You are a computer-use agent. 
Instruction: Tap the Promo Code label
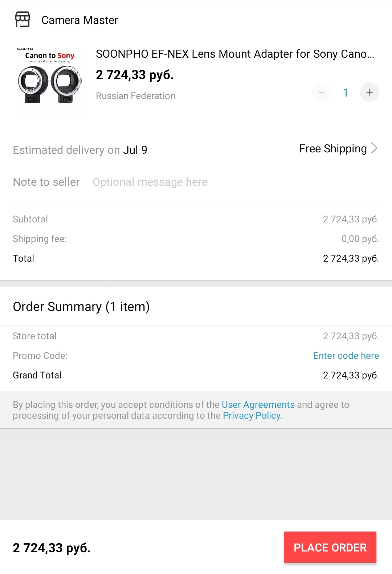click(x=40, y=356)
